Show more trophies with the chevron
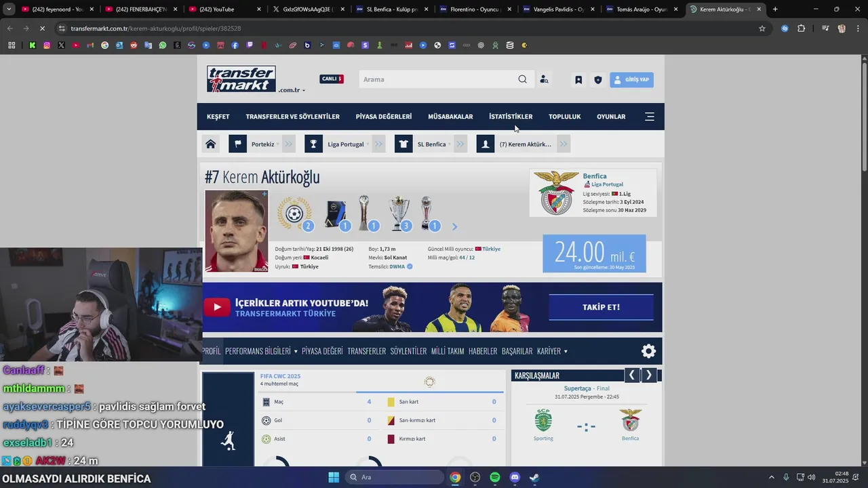Viewport: 868px width, 488px height. click(x=454, y=226)
